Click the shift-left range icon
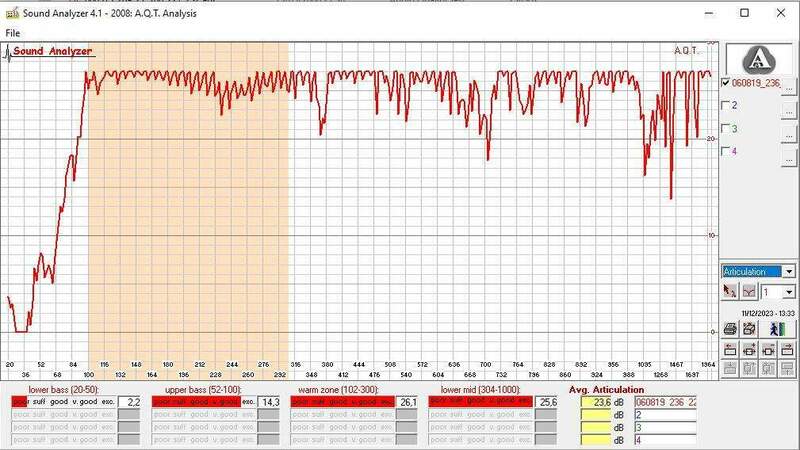The width and height of the screenshot is (800, 450). [730, 349]
